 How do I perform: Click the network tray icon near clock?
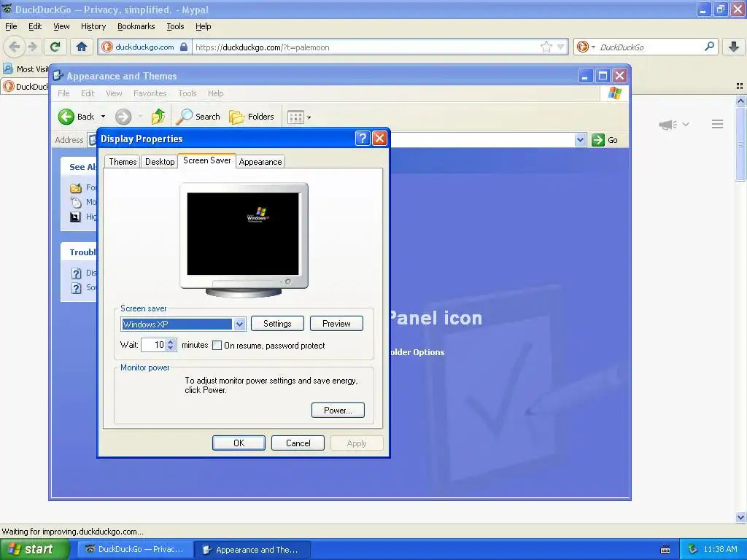(693, 549)
